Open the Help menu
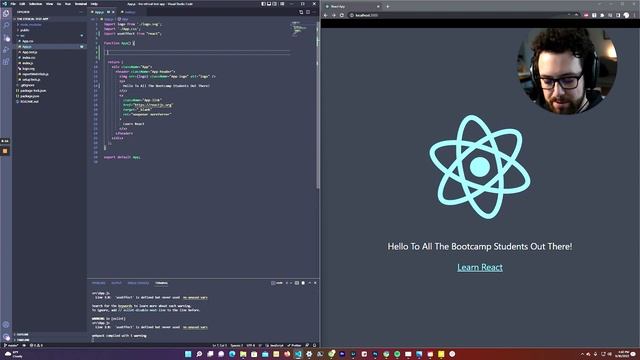 point(94,4)
